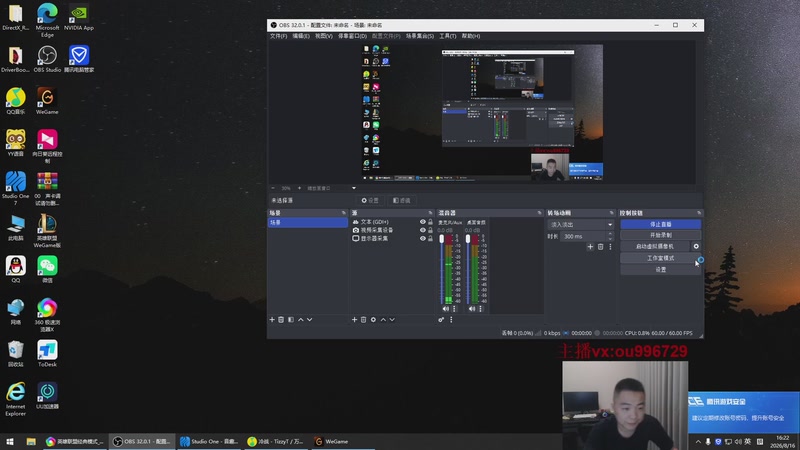Screen dimensions: 800x450
Task: Increase transition duration with the up stepper
Action: [x=610, y=234]
